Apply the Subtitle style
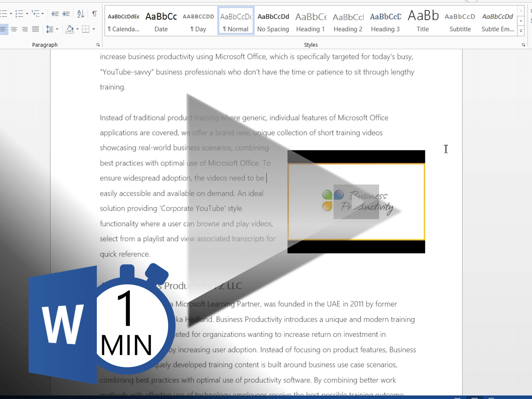532x399 pixels. click(460, 21)
